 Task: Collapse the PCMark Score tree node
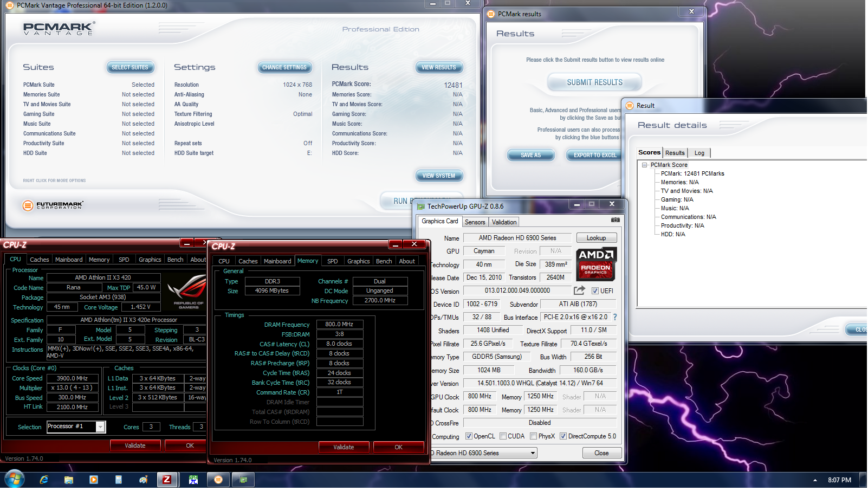tap(645, 165)
